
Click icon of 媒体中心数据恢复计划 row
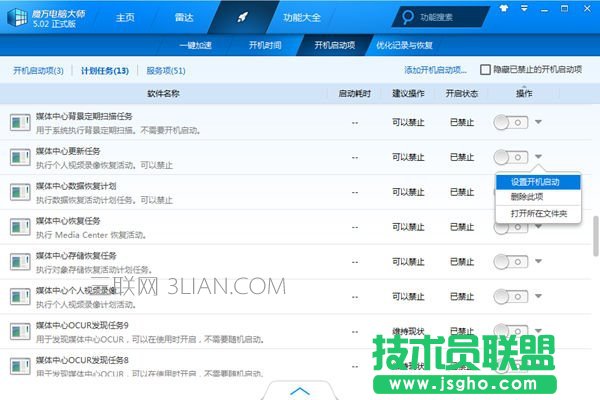point(21,192)
